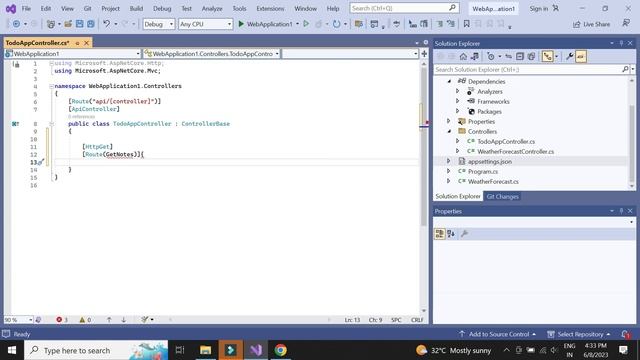Open Chrome from the Windows taskbar
This screenshot has height=360, width=640.
(x=280, y=350)
